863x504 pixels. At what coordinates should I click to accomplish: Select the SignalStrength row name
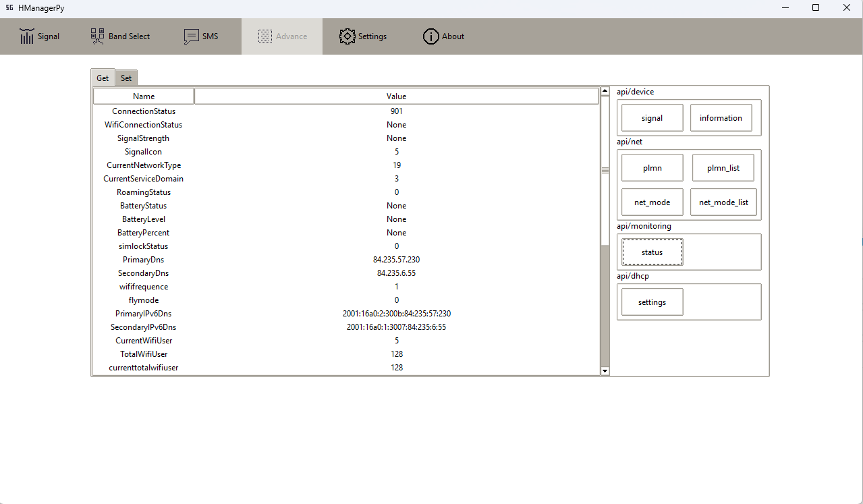point(144,138)
